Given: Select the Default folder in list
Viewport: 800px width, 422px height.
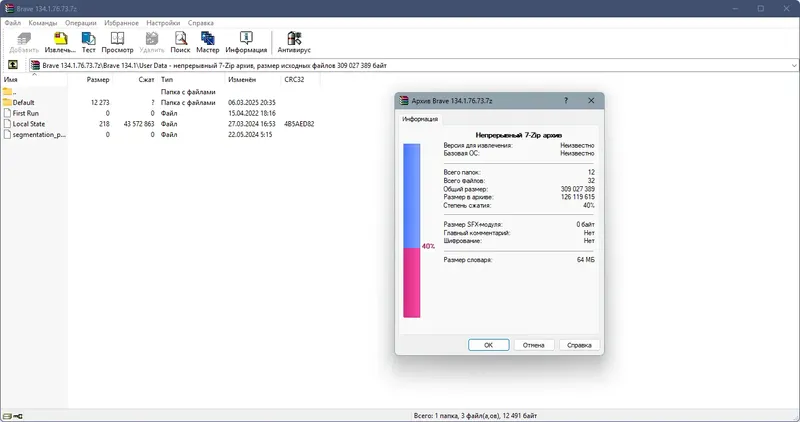Looking at the screenshot, I should coord(23,103).
